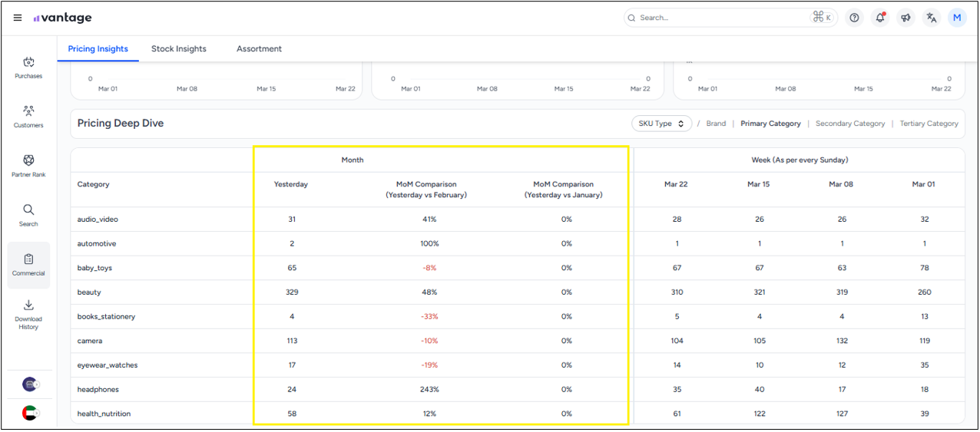
Task: Select the Tertiary Category grouping
Action: pos(929,124)
